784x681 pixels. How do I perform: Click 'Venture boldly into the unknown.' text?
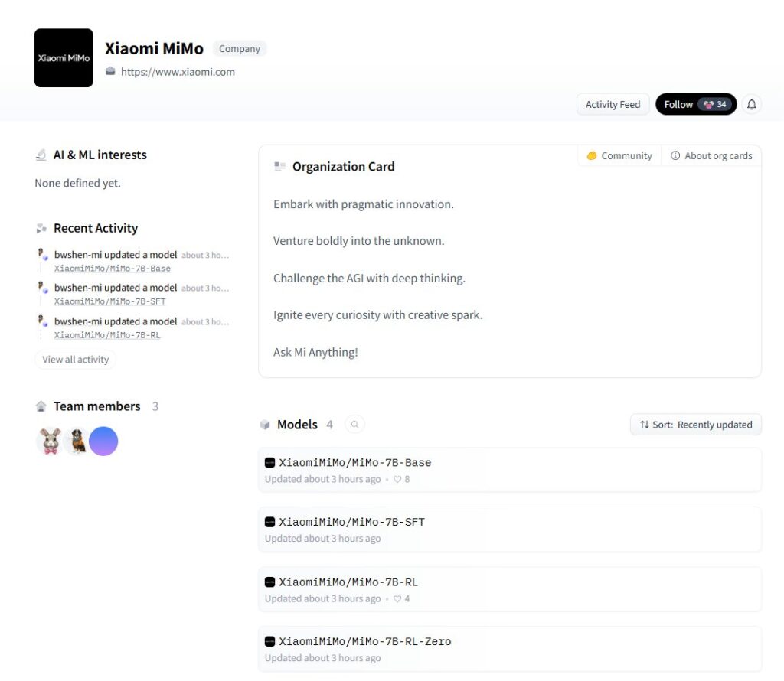click(x=358, y=241)
